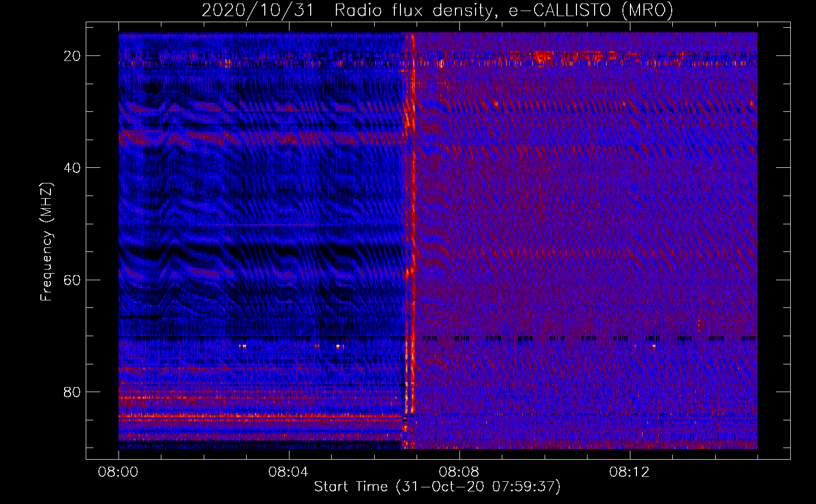Click the time tick label '08:04'
Viewport: 816px width, 504px height.
(x=288, y=472)
